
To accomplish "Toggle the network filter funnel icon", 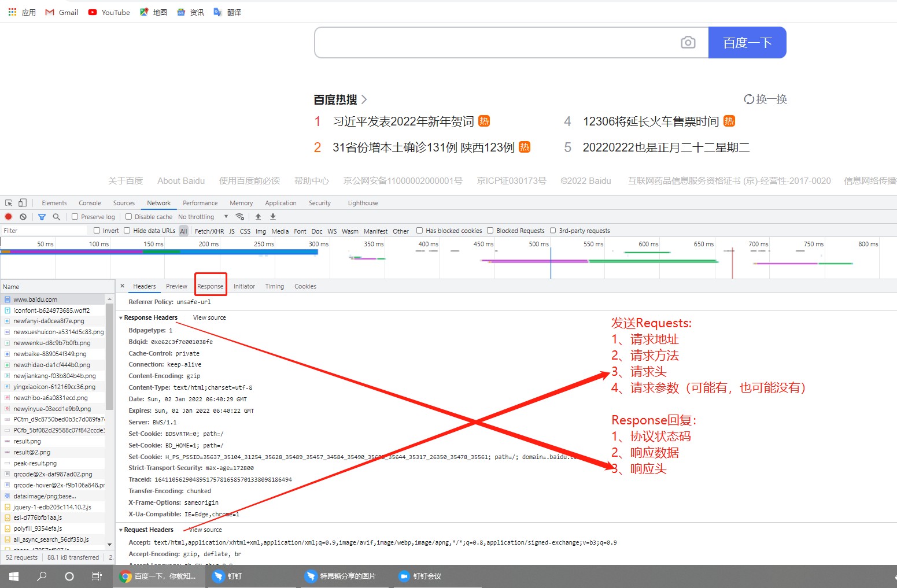I will 42,217.
